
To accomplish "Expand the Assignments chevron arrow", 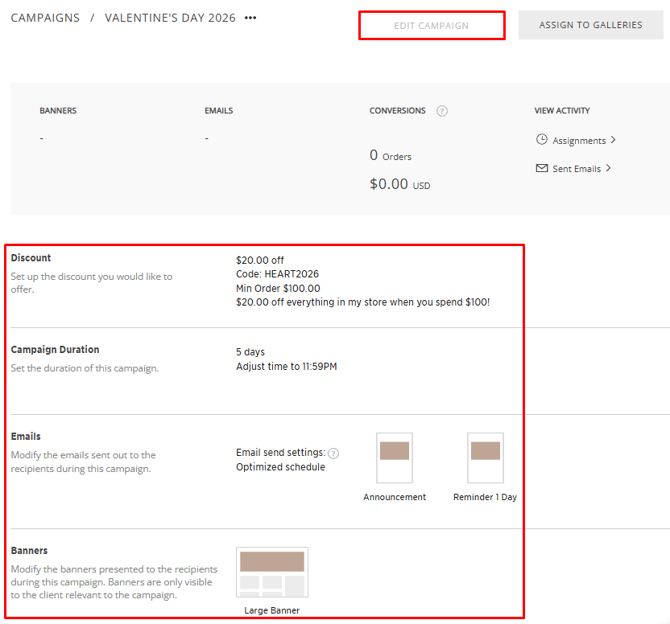I will (x=613, y=140).
